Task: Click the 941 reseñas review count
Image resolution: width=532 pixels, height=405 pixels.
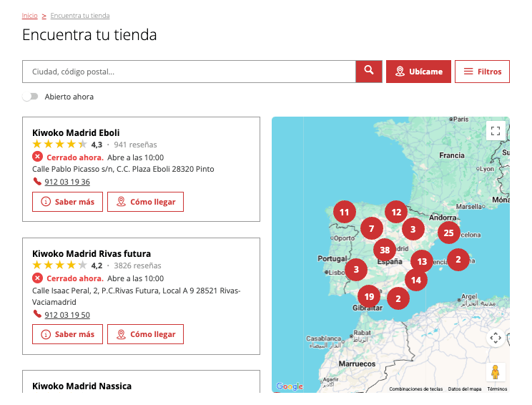Action: tap(135, 145)
